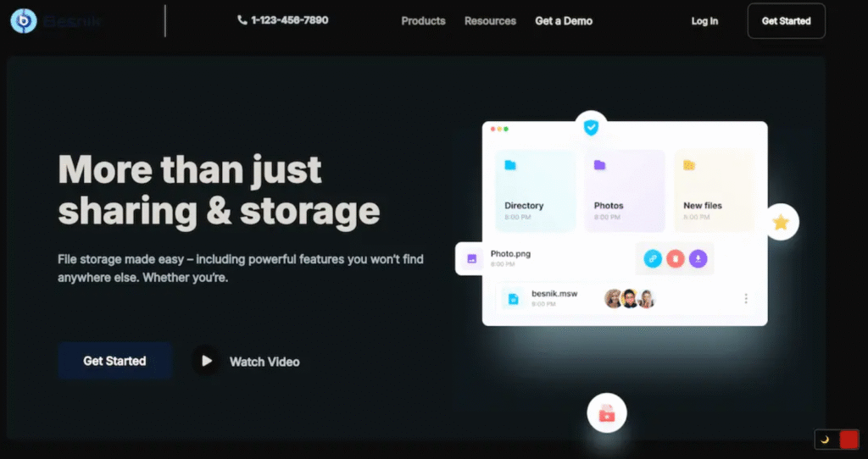Image resolution: width=868 pixels, height=459 pixels.
Task: Click the Photo.png file name
Action: point(510,254)
